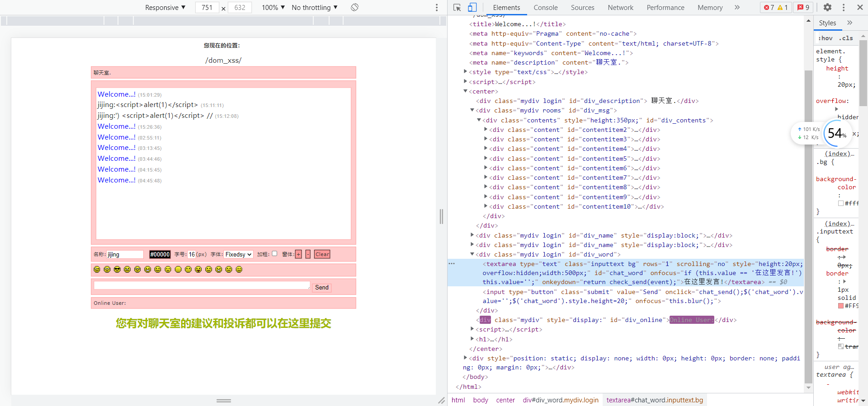Insert the squinting emoticon, eighth in the row
The height and width of the screenshot is (406, 868).
tap(168, 270)
